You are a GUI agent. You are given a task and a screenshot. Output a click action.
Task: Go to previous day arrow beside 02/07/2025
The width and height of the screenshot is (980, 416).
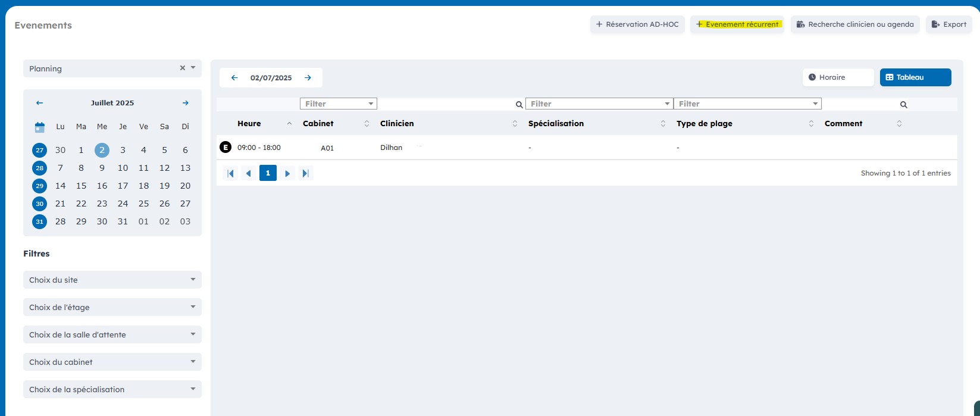[234, 78]
